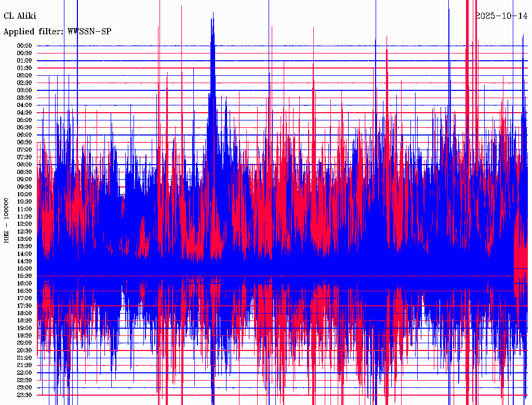Select the 07:30 time label
This screenshot has height=405, width=532.
pyautogui.click(x=24, y=157)
